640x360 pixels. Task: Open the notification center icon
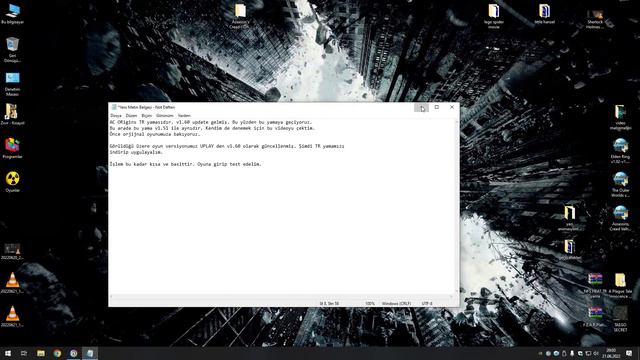(x=629, y=353)
